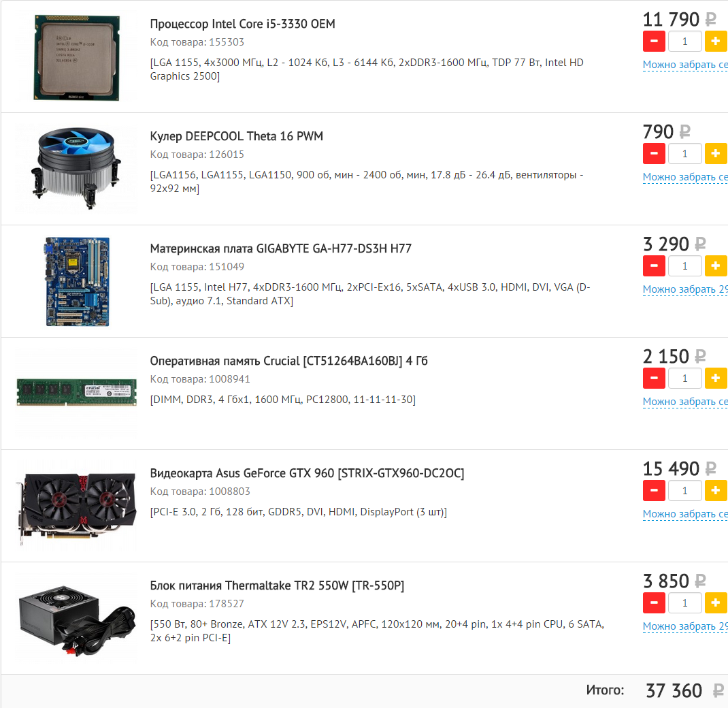Increase quantity of Crucial 4 Гб memory
Viewport: 728px width, 708px height.
click(x=716, y=378)
